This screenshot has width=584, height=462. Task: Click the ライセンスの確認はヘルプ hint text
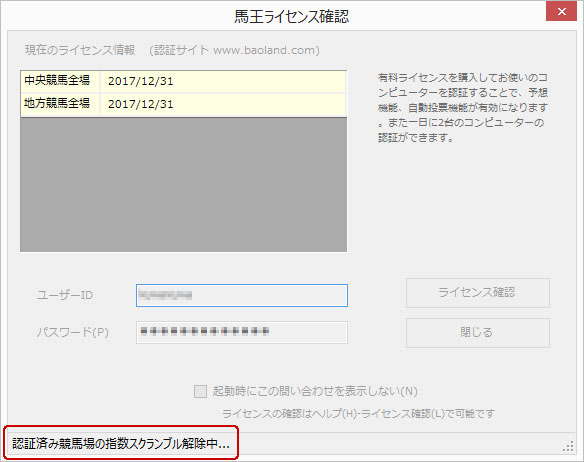coord(358,413)
